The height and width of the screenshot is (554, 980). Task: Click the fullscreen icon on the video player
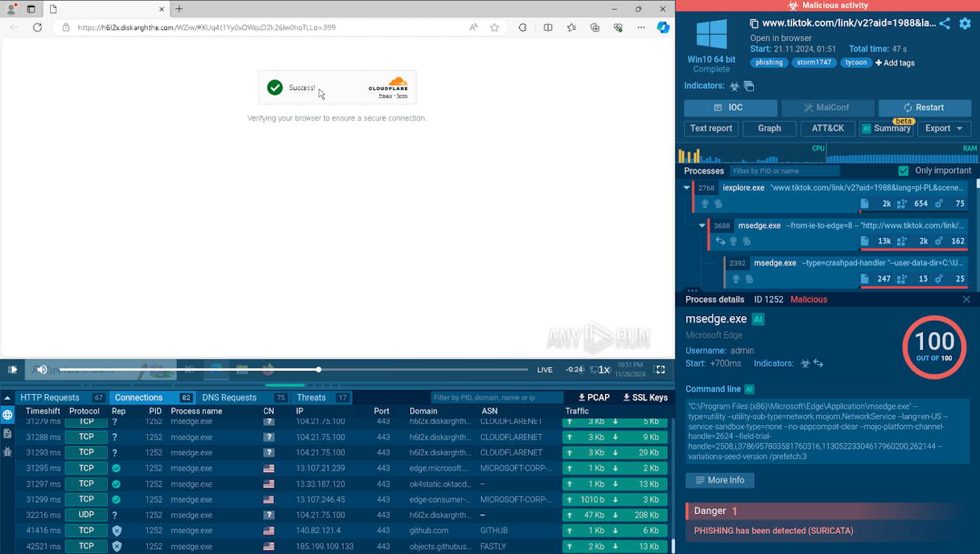(x=660, y=370)
